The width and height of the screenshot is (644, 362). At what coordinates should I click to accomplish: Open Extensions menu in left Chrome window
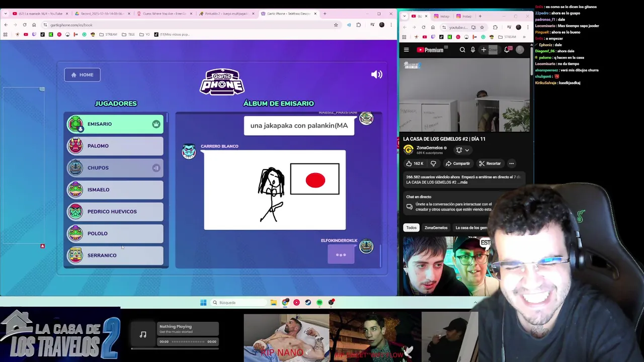coord(359,25)
